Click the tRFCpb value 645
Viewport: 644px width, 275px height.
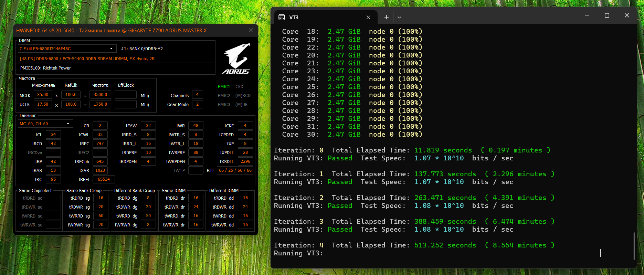click(100, 161)
